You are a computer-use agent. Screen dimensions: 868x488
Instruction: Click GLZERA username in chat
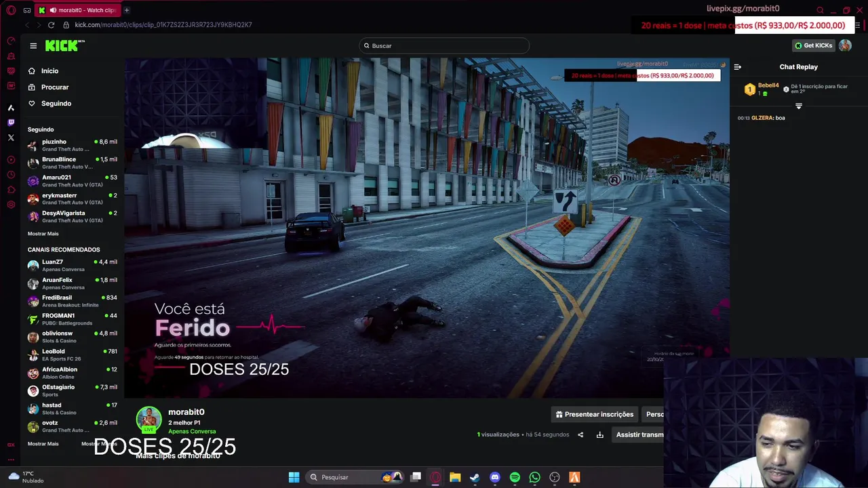(x=762, y=118)
